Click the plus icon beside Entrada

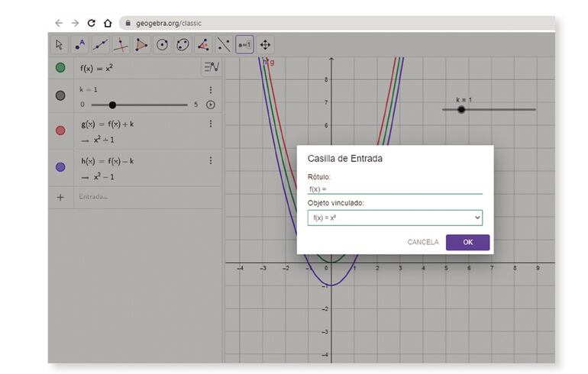[x=60, y=197]
